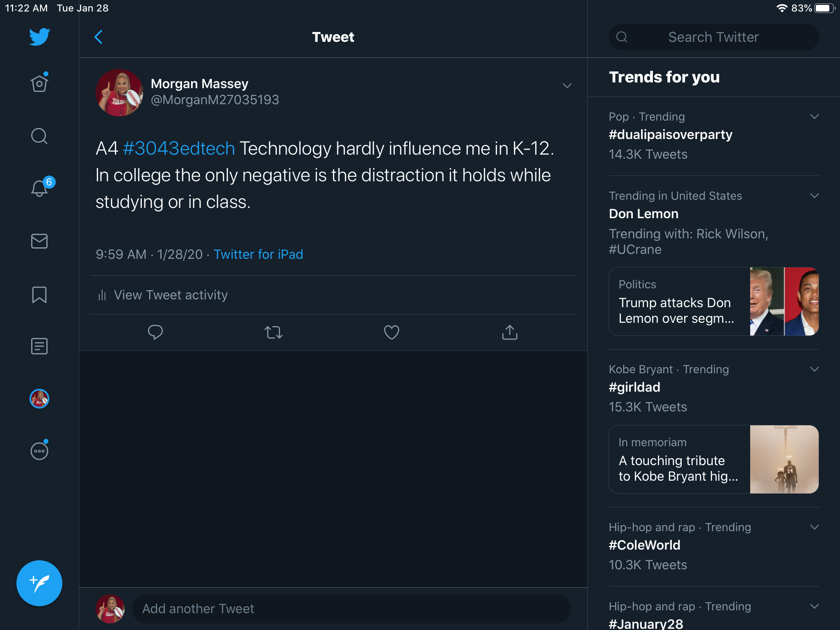Image resolution: width=840 pixels, height=630 pixels.
Task: Retweet Morgan Massey's tweet
Action: [274, 332]
